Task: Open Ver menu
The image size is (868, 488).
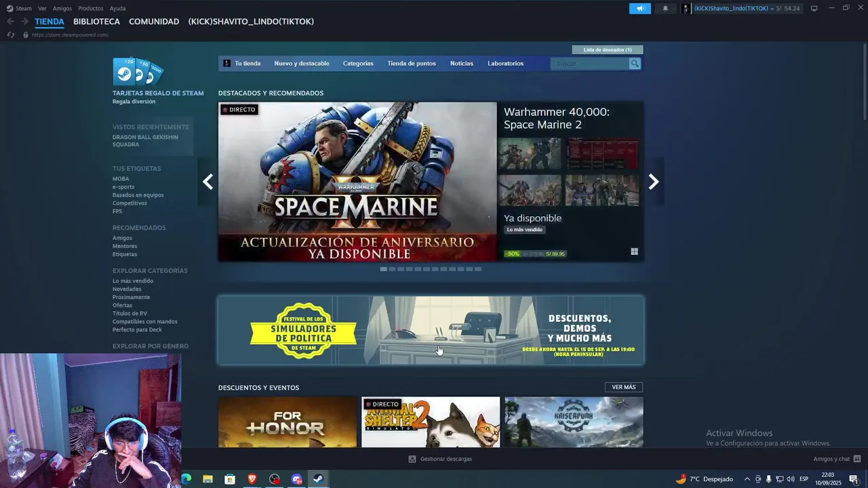Action: (42, 8)
